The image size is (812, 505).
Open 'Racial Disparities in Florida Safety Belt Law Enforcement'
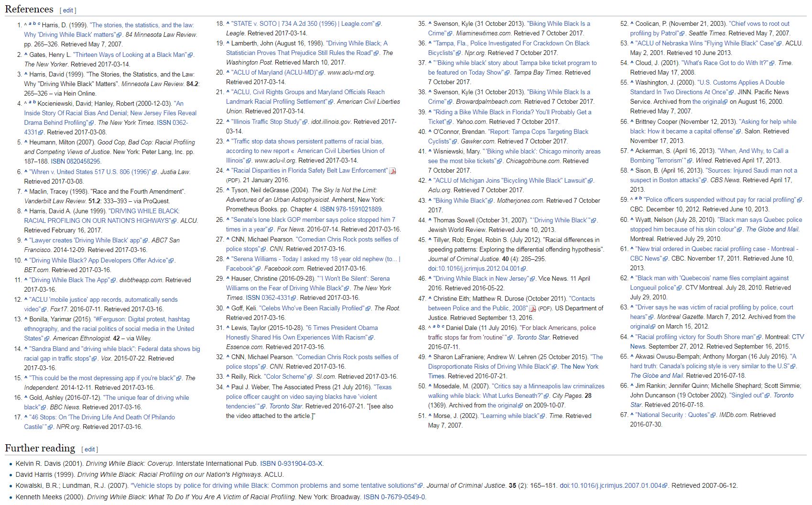click(310, 171)
